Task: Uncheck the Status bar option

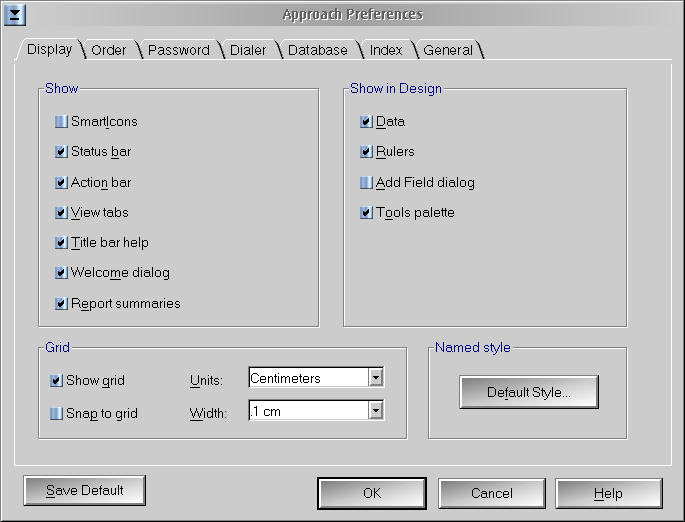Action: (61, 152)
